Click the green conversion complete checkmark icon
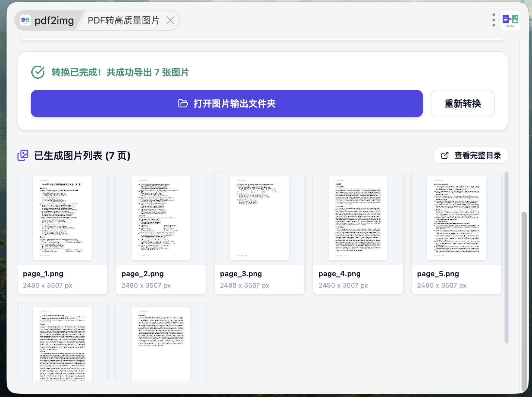The image size is (532, 397). click(38, 72)
